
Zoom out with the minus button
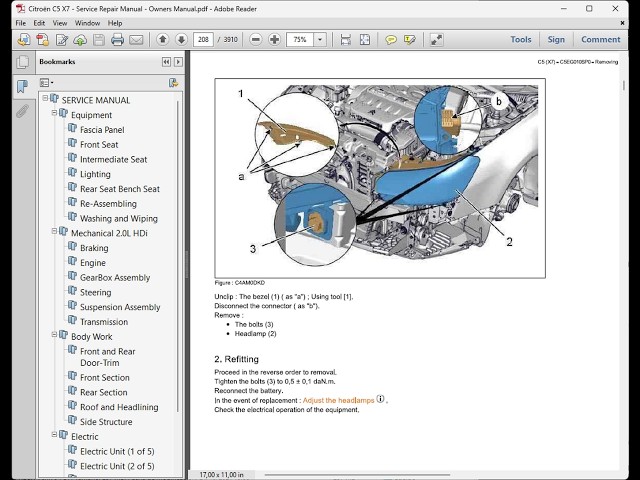point(256,40)
